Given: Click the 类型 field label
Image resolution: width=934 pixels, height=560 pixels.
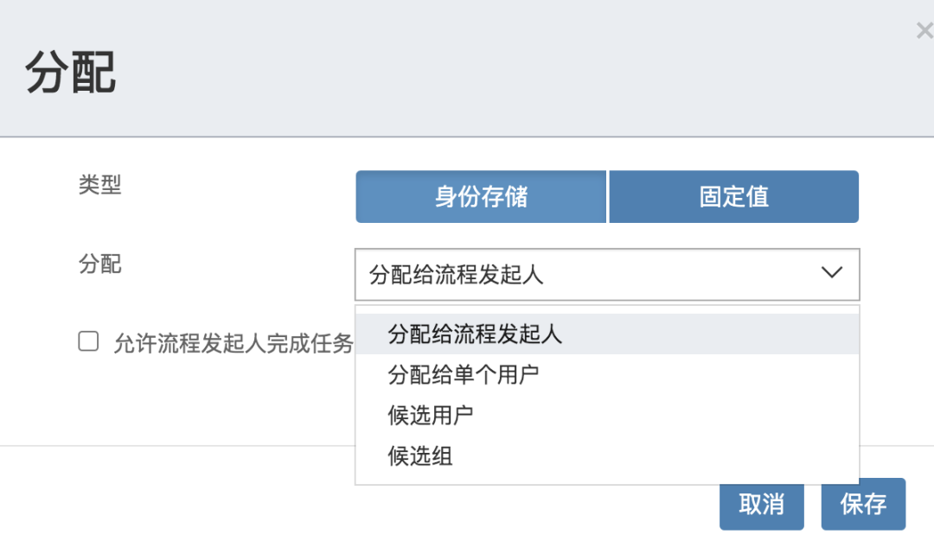Looking at the screenshot, I should pyautogui.click(x=100, y=184).
